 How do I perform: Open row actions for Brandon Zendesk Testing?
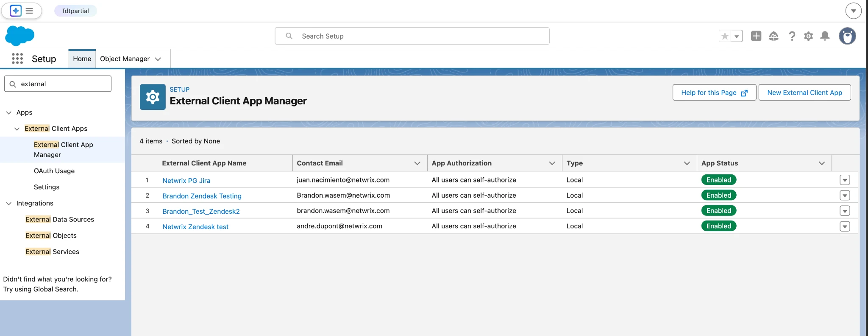coord(845,195)
